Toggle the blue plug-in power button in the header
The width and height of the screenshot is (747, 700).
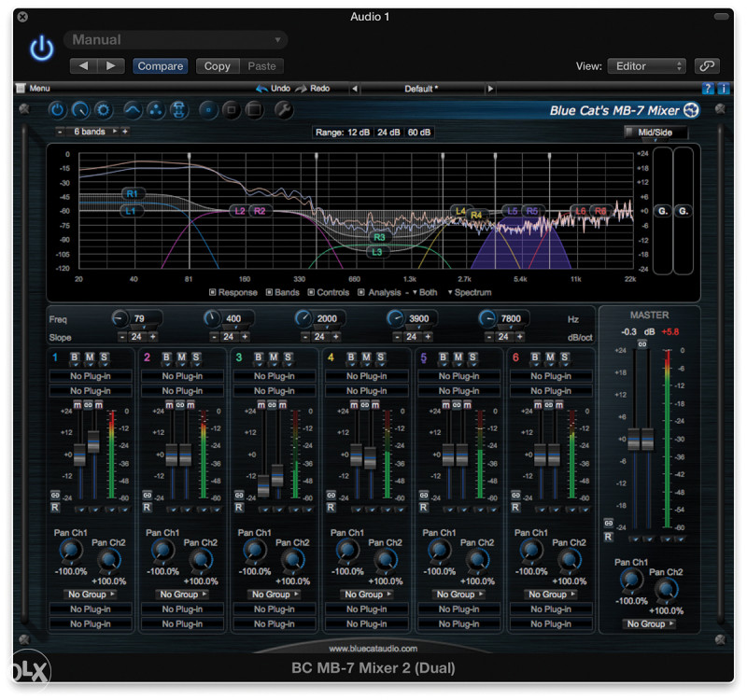42,49
